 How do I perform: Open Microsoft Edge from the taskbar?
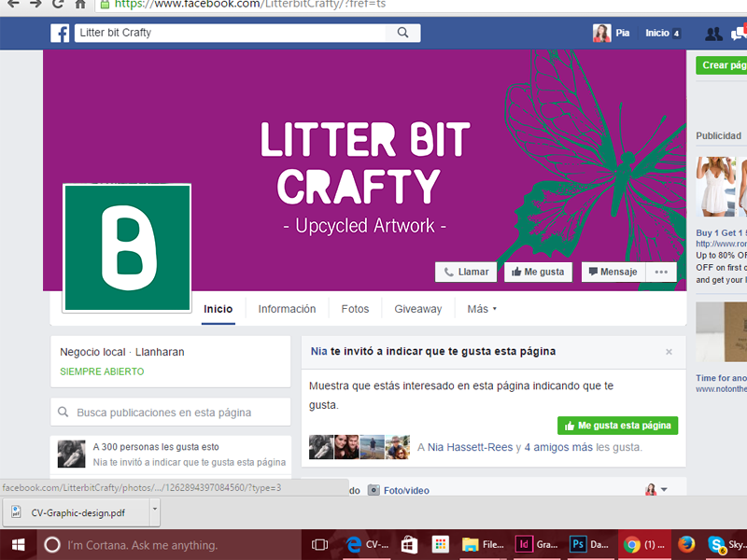[366, 545]
